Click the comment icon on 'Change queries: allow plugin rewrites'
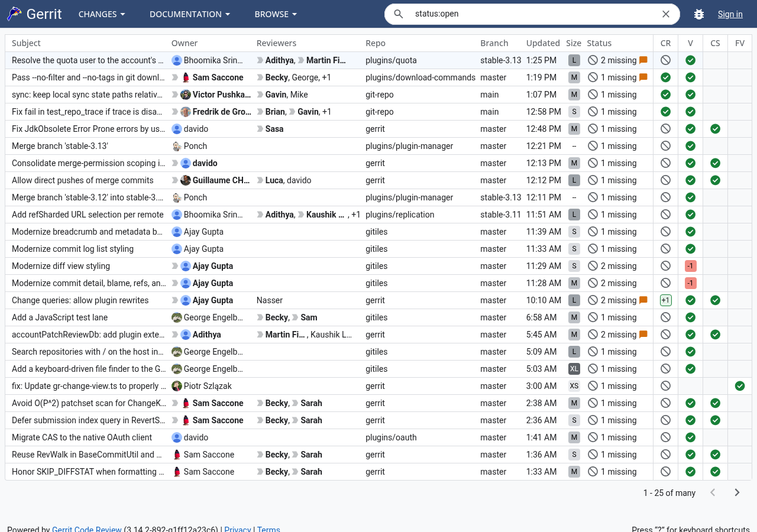 [x=643, y=300]
